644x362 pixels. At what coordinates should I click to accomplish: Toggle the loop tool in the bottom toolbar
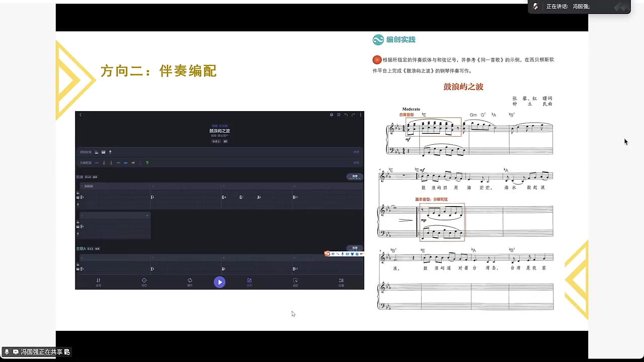[190, 282]
